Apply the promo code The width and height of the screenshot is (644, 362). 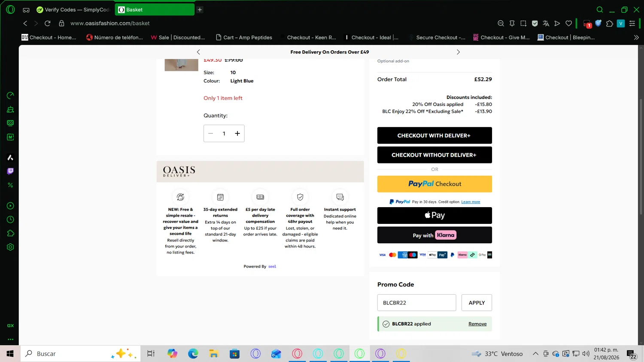tap(477, 303)
